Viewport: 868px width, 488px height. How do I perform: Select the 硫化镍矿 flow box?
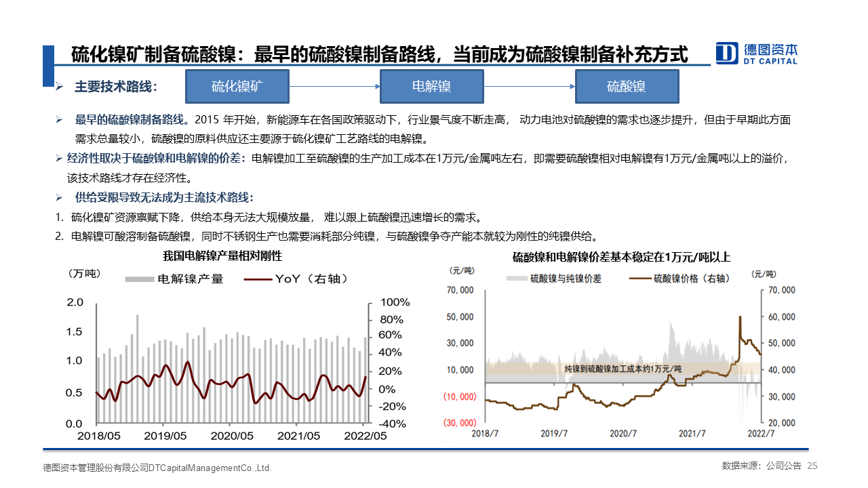click(x=237, y=86)
